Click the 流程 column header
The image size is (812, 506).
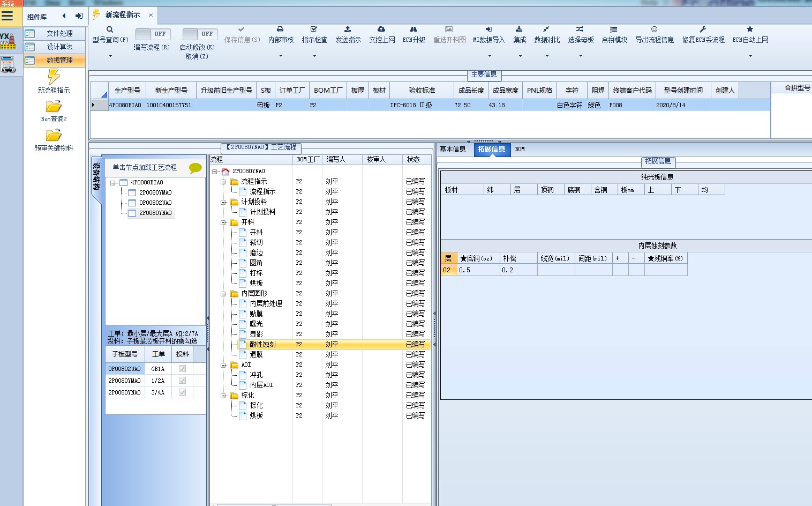pos(251,159)
